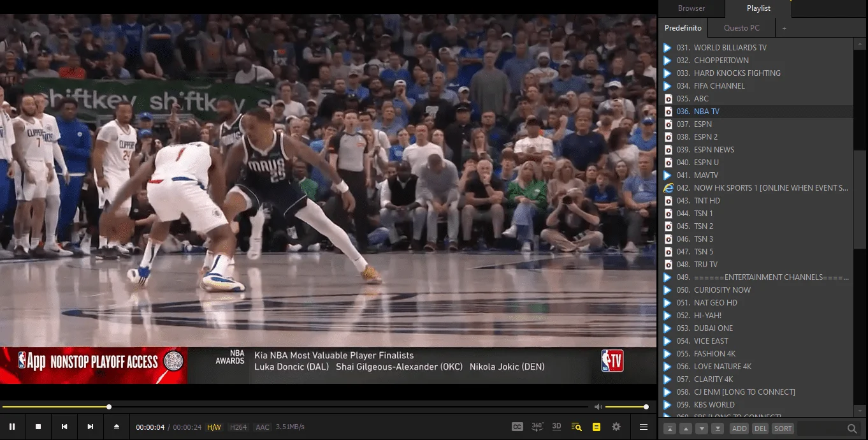This screenshot has height=440, width=868.
Task: Click the ADD playlist button
Action: [739, 429]
